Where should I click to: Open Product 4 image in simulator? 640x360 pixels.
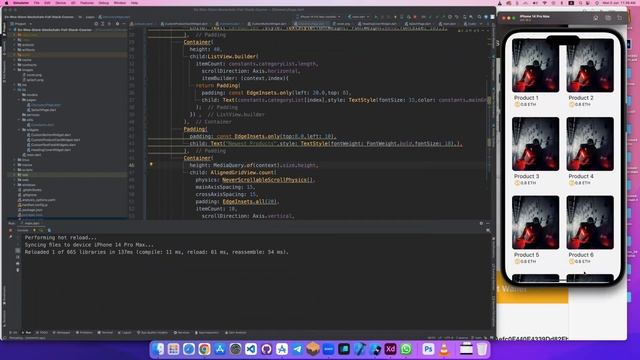pyautogui.click(x=590, y=144)
